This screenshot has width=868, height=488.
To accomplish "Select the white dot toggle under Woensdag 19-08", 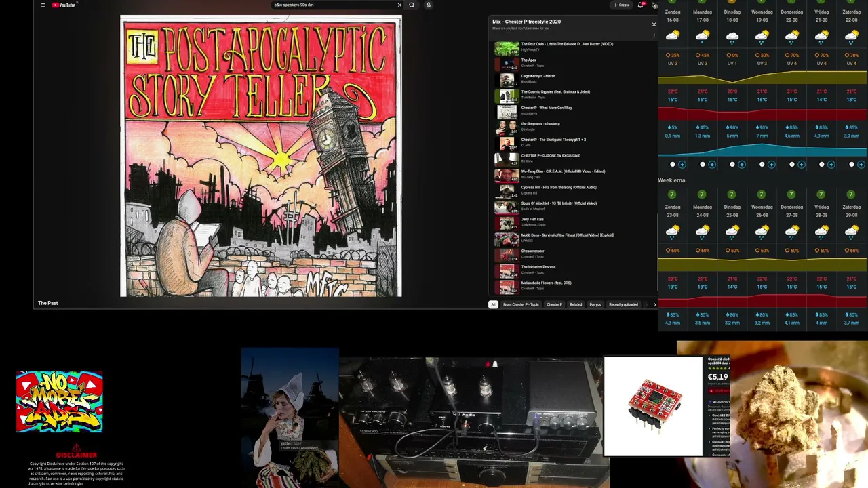I will [762, 165].
